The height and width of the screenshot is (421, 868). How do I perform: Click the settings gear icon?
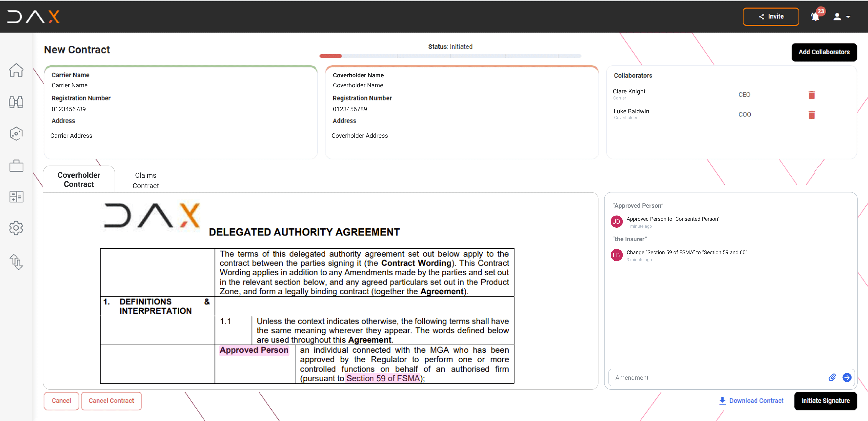point(16,227)
